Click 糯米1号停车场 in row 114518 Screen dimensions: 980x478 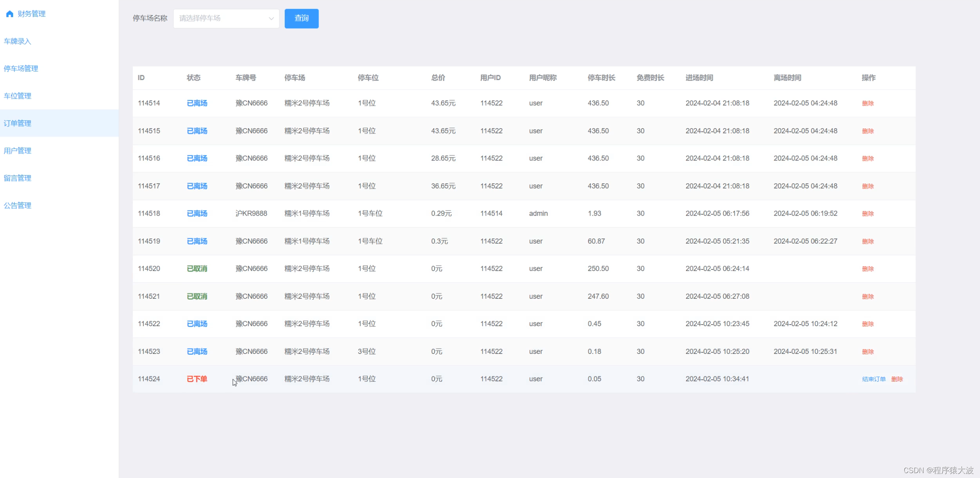pos(307,213)
